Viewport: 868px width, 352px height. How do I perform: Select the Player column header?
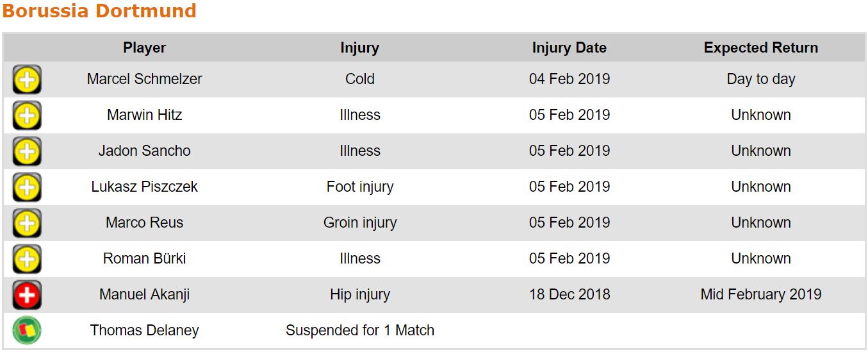(x=145, y=48)
